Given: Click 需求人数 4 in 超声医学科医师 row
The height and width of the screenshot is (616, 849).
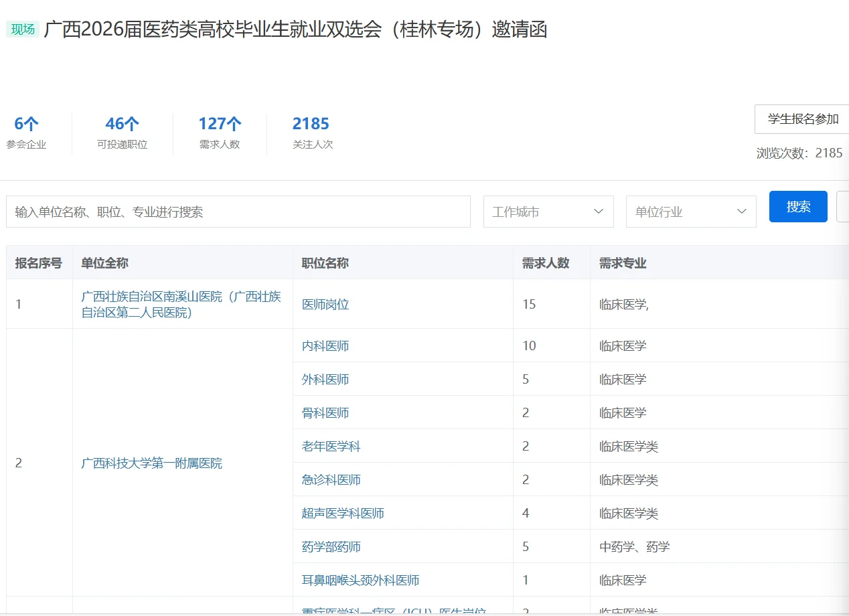Looking at the screenshot, I should 526,513.
